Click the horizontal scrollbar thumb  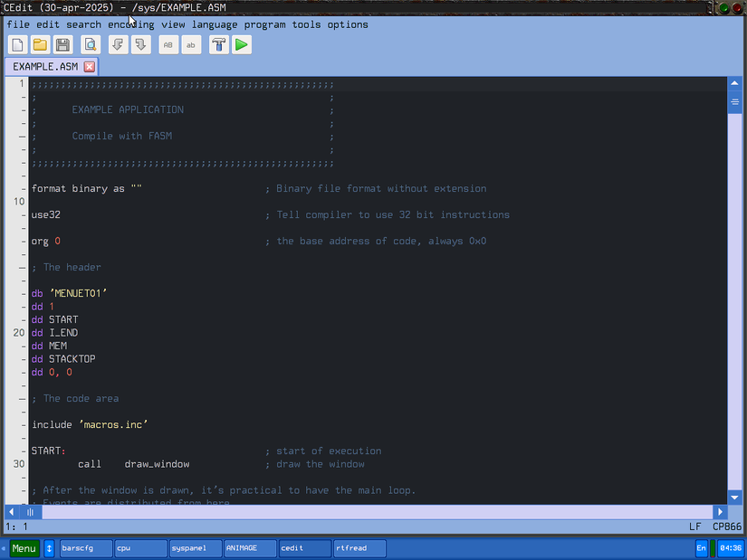pyautogui.click(x=30, y=512)
